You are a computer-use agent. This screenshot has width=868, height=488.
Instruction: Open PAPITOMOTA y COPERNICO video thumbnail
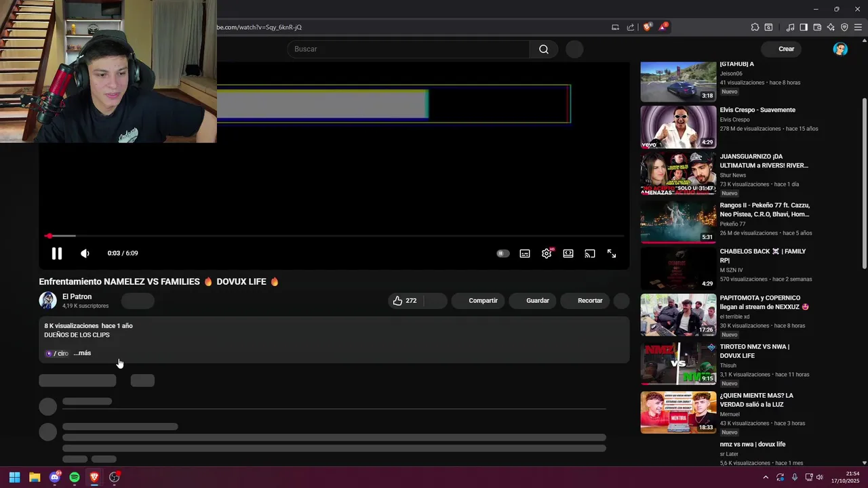pyautogui.click(x=678, y=314)
